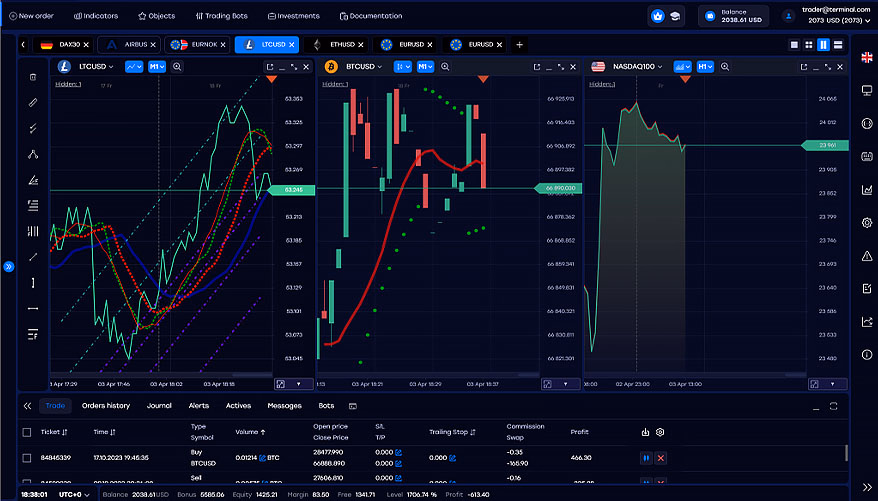878x501 pixels.
Task: Open New order dialog
Action: (31, 16)
